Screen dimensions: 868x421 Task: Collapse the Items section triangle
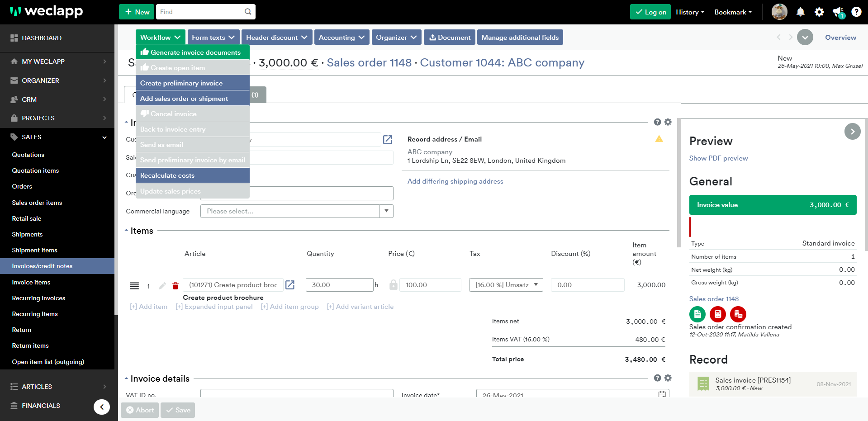pyautogui.click(x=126, y=231)
